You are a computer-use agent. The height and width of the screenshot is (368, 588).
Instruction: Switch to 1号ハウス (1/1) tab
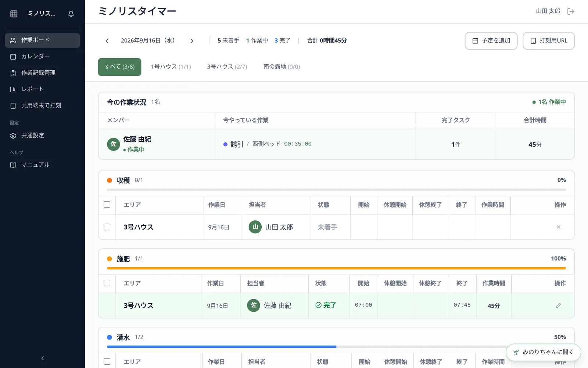coord(171,67)
